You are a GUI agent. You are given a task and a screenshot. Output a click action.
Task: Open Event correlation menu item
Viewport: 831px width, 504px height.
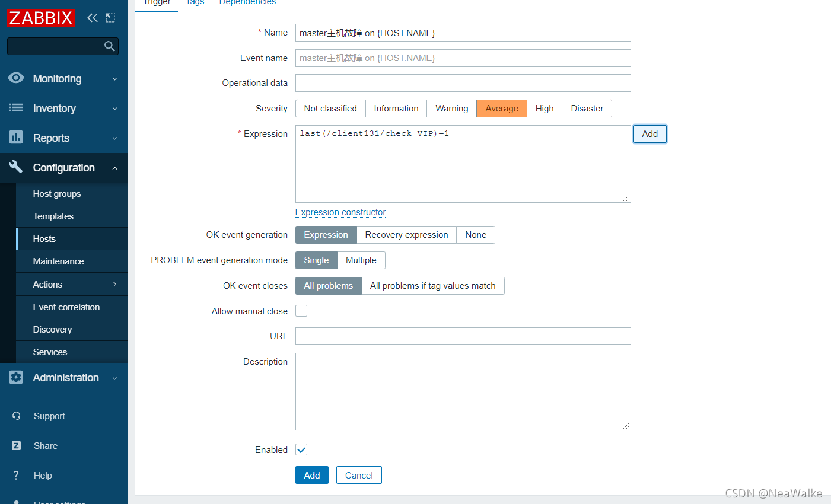point(72,307)
